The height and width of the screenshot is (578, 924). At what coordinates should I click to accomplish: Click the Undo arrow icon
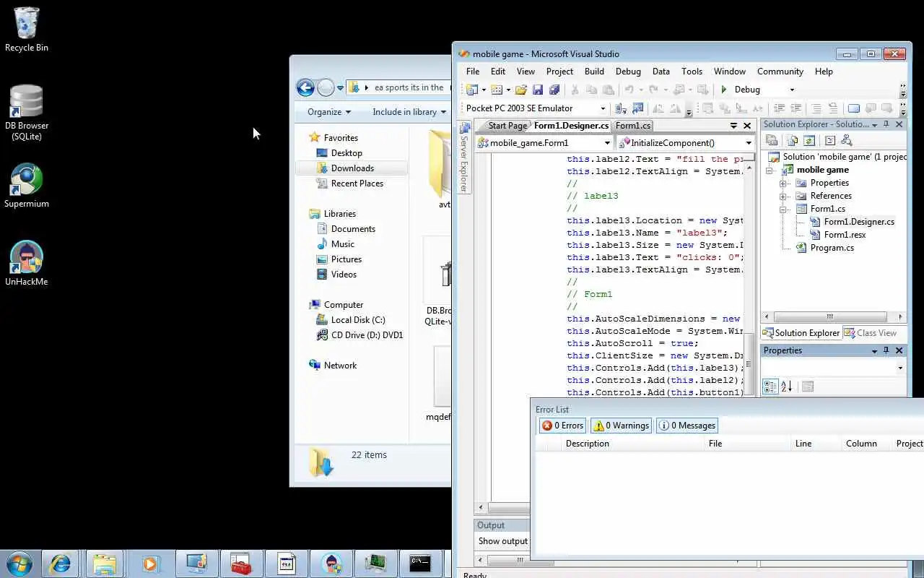629,90
